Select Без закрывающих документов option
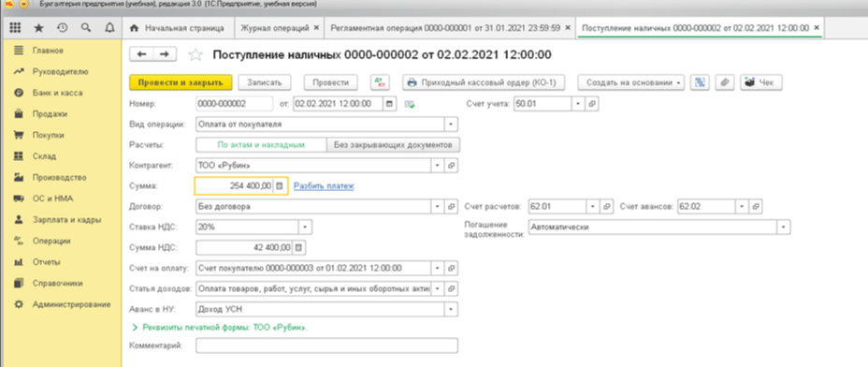This screenshot has height=367, width=868. tap(394, 145)
